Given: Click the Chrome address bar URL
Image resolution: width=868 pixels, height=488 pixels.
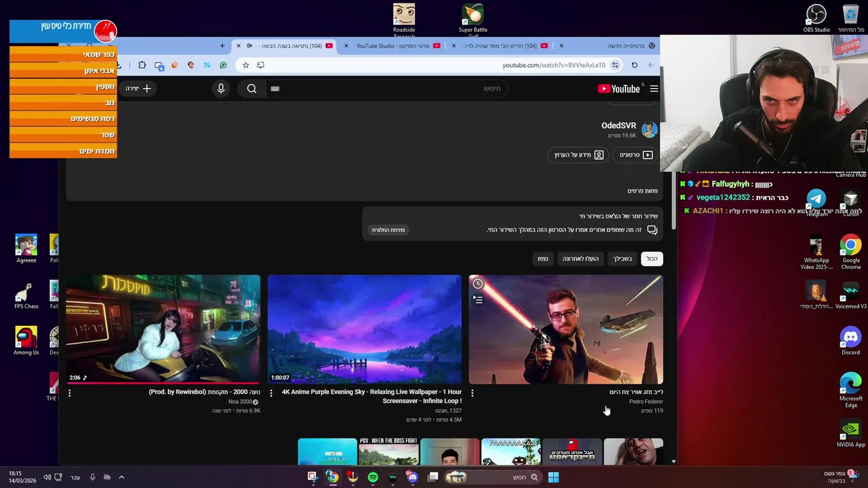Looking at the screenshot, I should (x=553, y=65).
